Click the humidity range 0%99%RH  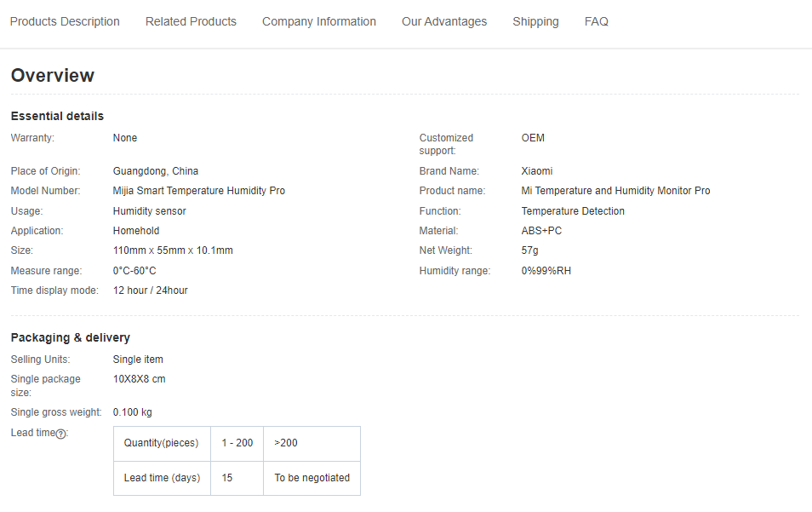pos(546,271)
